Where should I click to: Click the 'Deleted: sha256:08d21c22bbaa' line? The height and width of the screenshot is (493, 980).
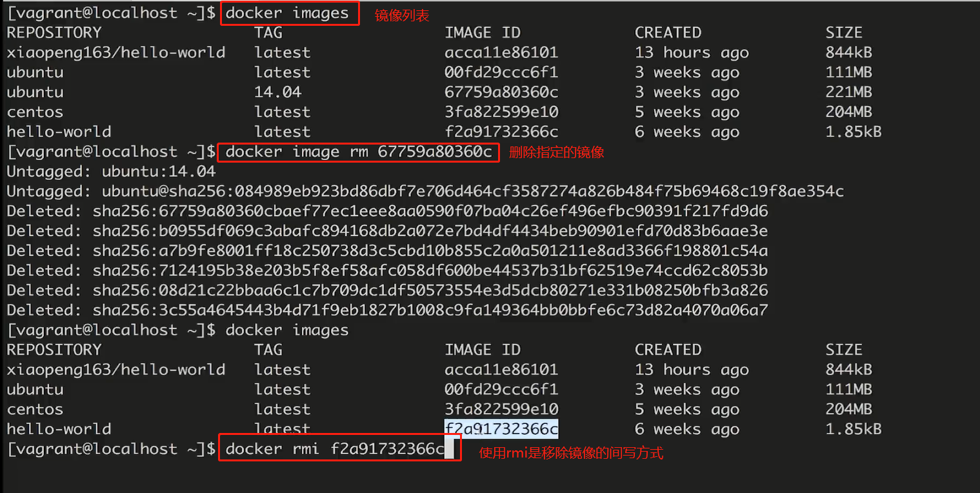coord(387,290)
